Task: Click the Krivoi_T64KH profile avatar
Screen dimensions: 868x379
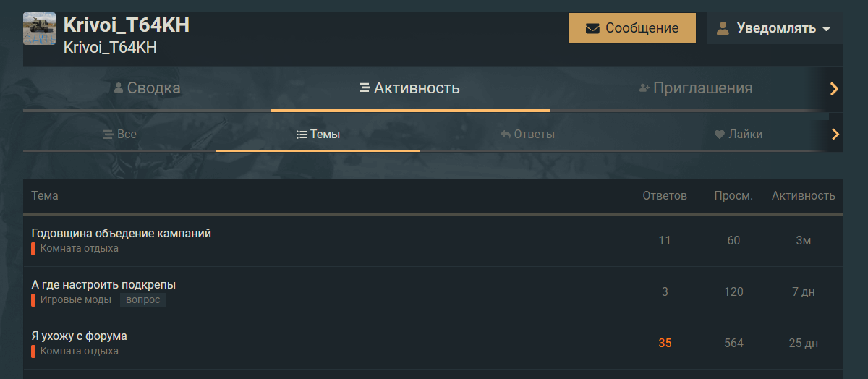Action: point(40,28)
